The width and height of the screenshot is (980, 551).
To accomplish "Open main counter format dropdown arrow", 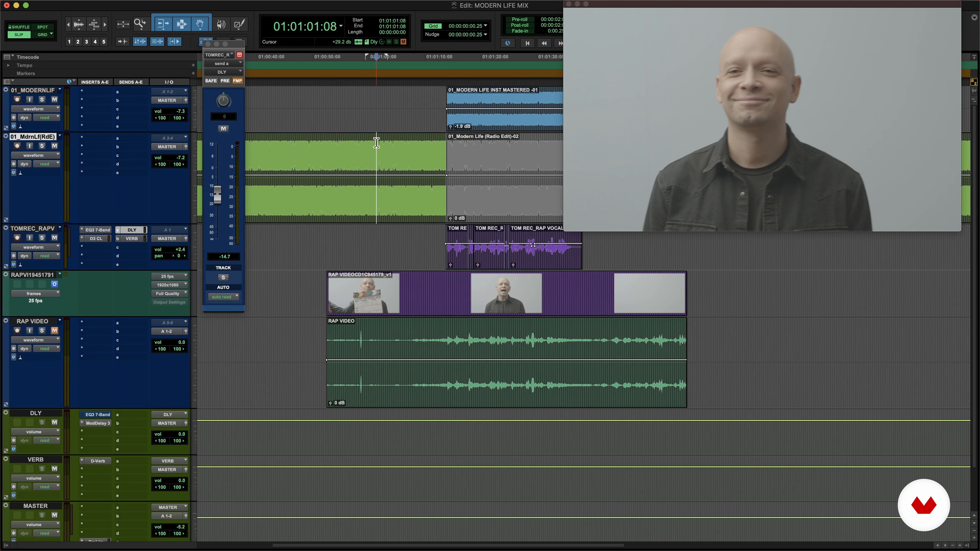I will [x=341, y=26].
